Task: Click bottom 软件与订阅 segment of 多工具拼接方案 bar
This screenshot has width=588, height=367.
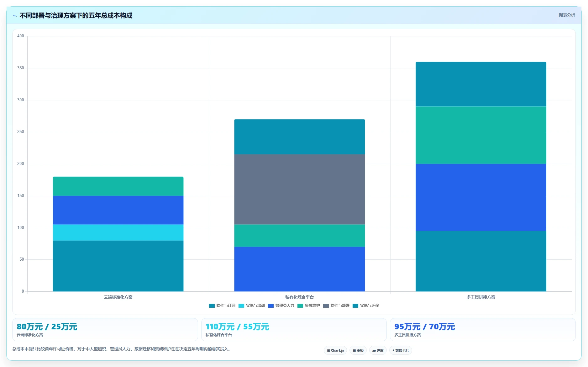Action: tap(481, 261)
